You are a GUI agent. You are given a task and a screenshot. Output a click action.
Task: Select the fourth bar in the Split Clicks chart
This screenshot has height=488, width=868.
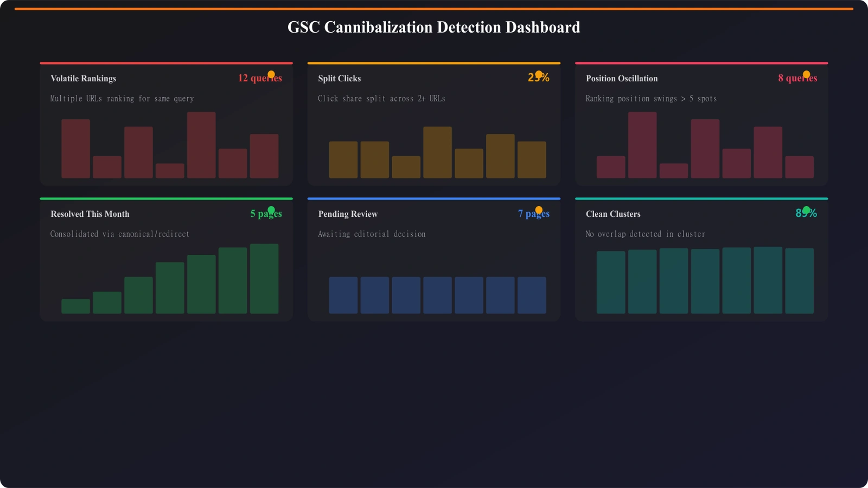click(x=437, y=153)
